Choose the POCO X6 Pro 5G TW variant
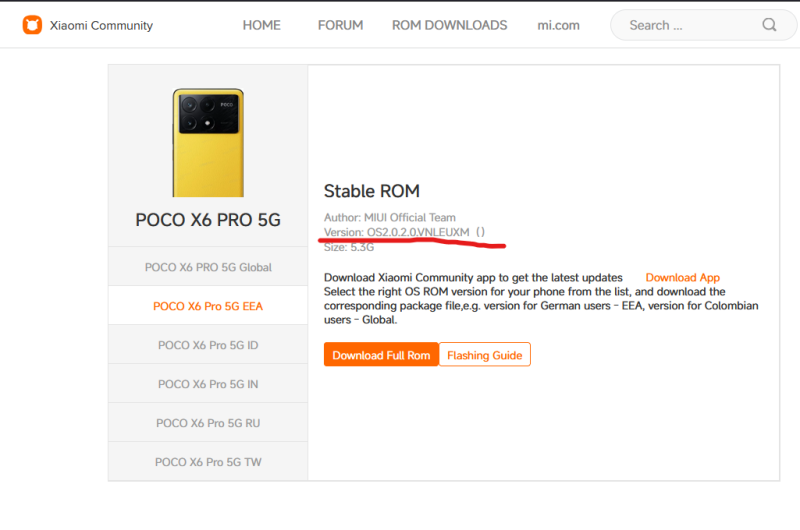The image size is (800, 530). click(x=208, y=462)
